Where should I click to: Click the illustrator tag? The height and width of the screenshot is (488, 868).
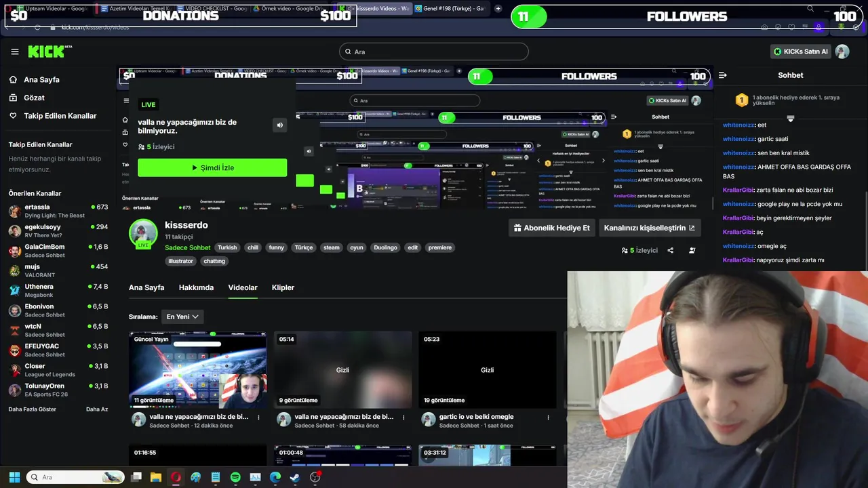[181, 261]
